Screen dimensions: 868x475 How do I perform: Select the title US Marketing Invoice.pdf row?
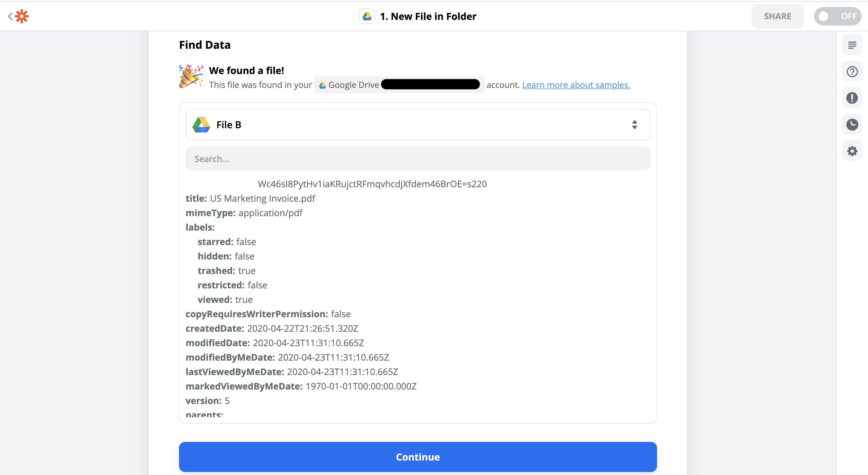tap(250, 198)
